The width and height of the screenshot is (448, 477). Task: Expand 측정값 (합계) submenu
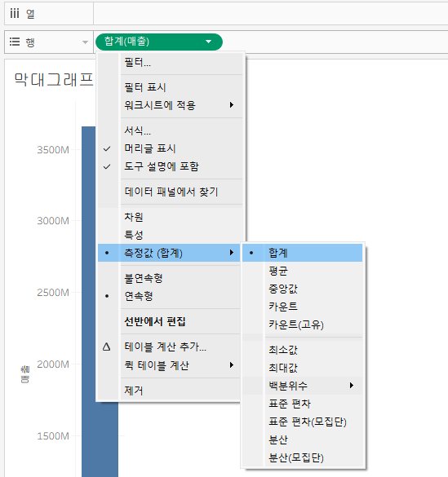(x=170, y=253)
